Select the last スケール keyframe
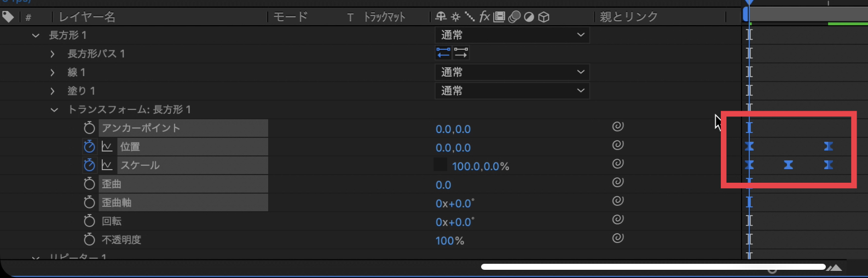868x278 pixels. (x=829, y=165)
